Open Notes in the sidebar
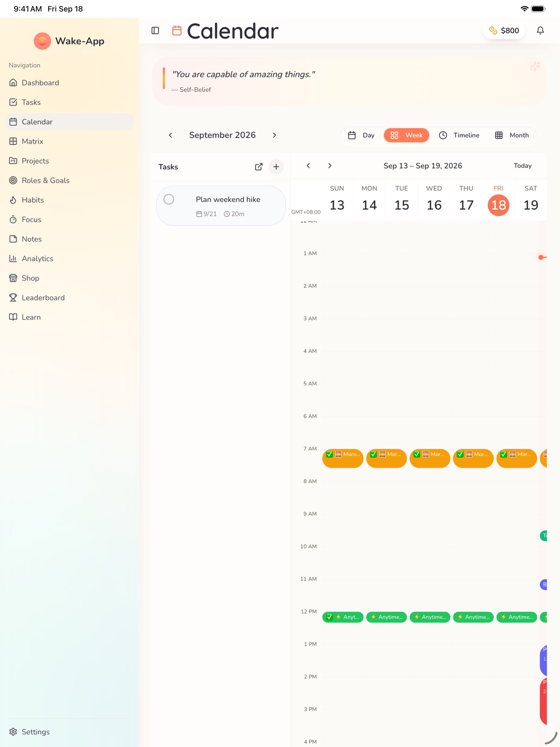This screenshot has width=560, height=747. (69, 239)
